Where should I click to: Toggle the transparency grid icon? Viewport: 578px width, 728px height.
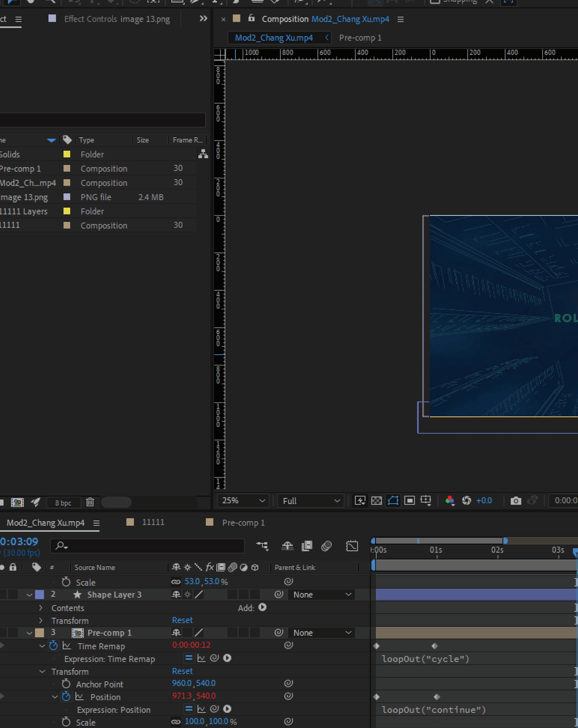pyautogui.click(x=376, y=500)
